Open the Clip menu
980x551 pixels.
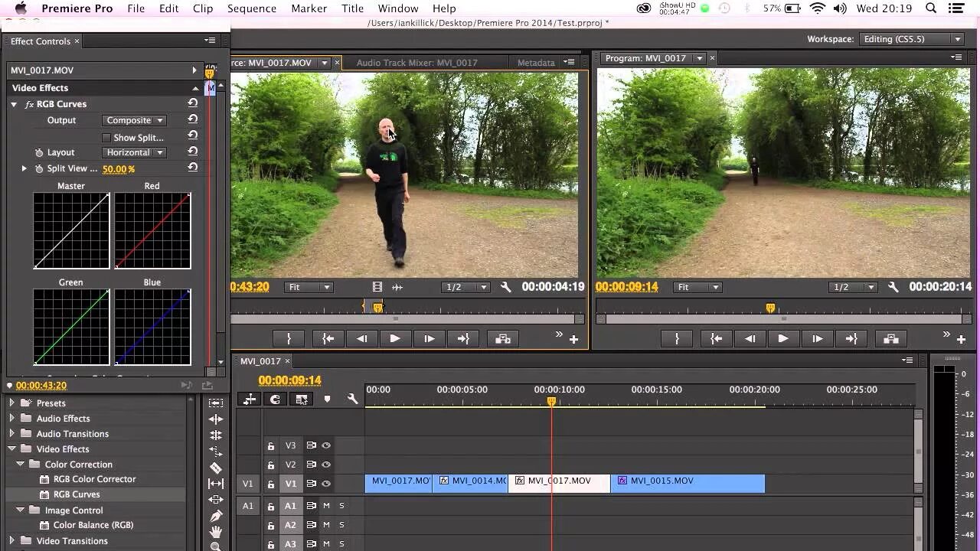click(x=203, y=8)
